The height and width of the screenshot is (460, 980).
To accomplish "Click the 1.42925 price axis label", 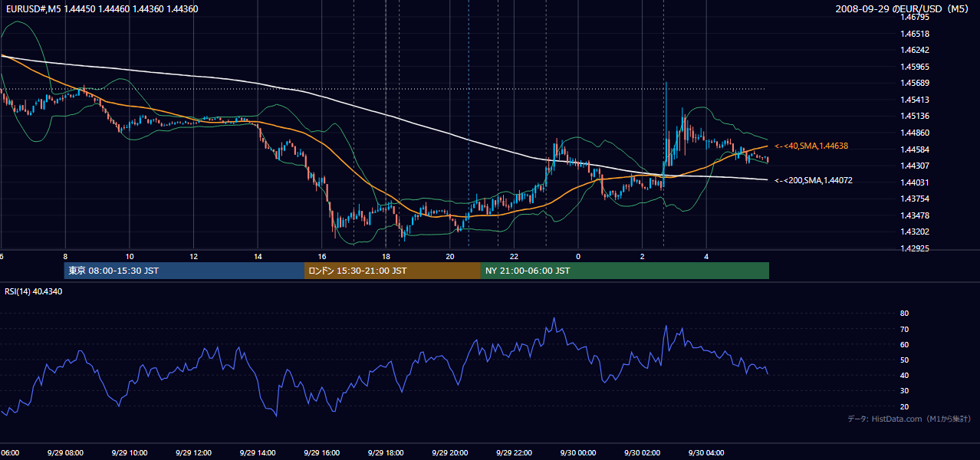I will tap(915, 248).
